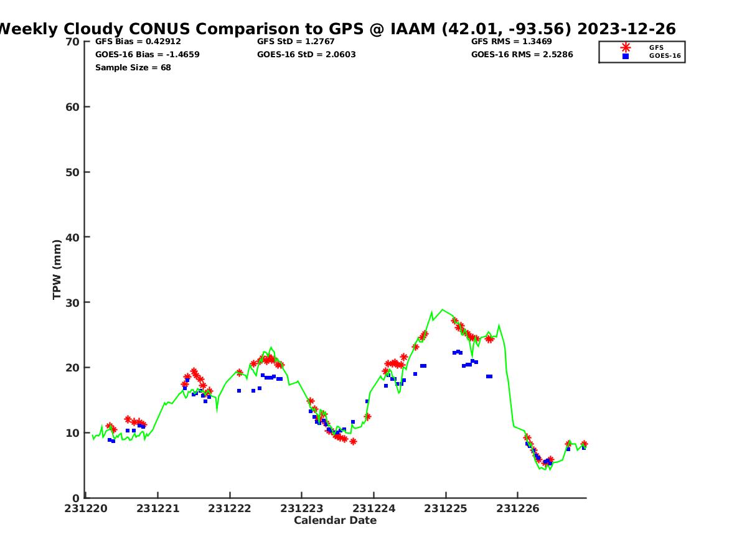The image size is (747, 560).
Task: Click the 231220 x-axis tick label
Action: point(86,508)
